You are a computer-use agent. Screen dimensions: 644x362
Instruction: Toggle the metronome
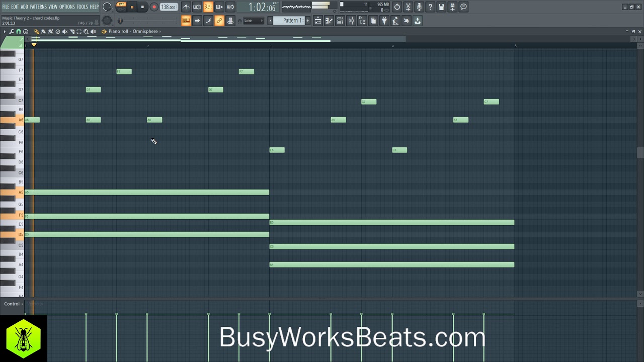coord(186,7)
